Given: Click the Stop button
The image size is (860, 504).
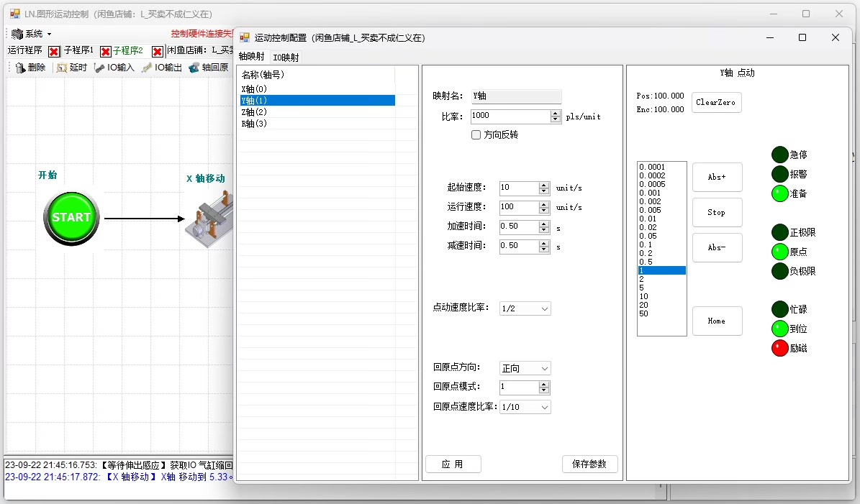Looking at the screenshot, I should click(717, 213).
